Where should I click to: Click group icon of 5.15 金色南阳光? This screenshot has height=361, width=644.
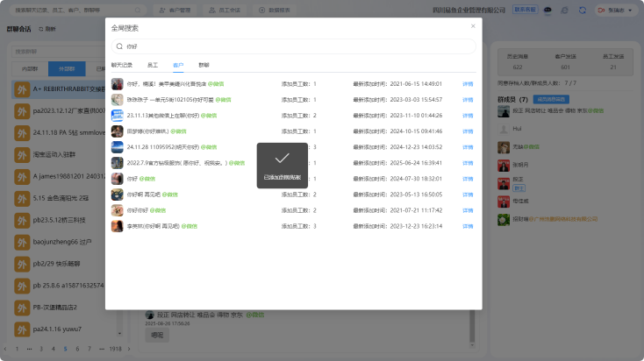click(x=23, y=198)
